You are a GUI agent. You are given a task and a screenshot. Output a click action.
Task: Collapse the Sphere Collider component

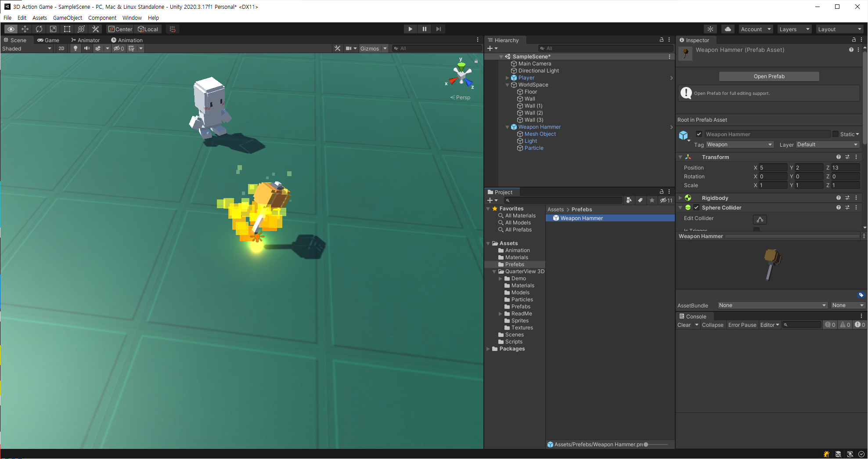tap(681, 208)
